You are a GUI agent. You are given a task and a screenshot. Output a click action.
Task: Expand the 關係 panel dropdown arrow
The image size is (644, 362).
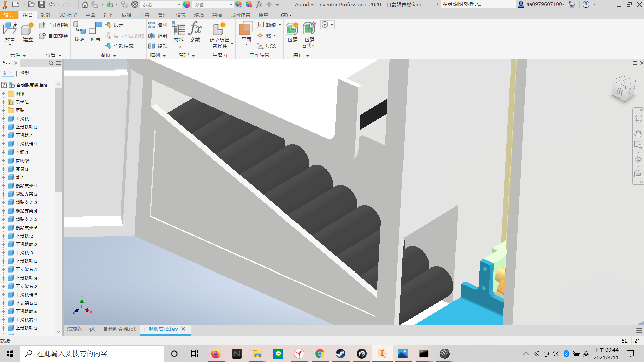(x=115, y=56)
